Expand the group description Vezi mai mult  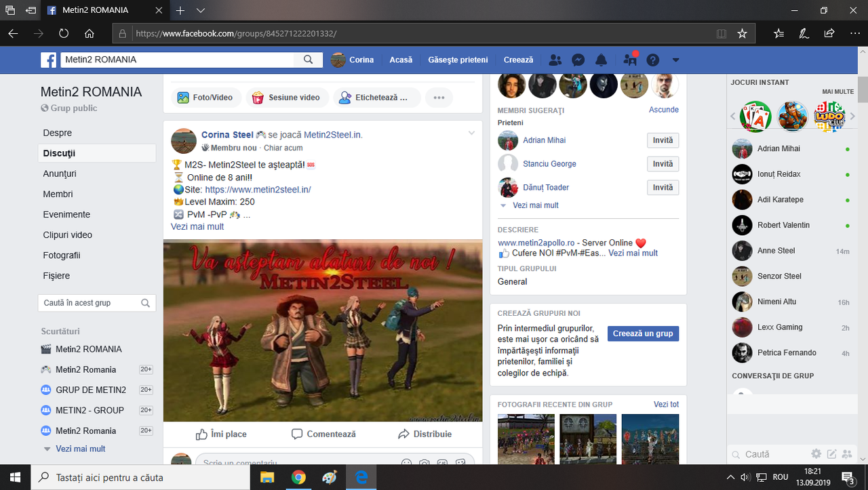(x=633, y=253)
